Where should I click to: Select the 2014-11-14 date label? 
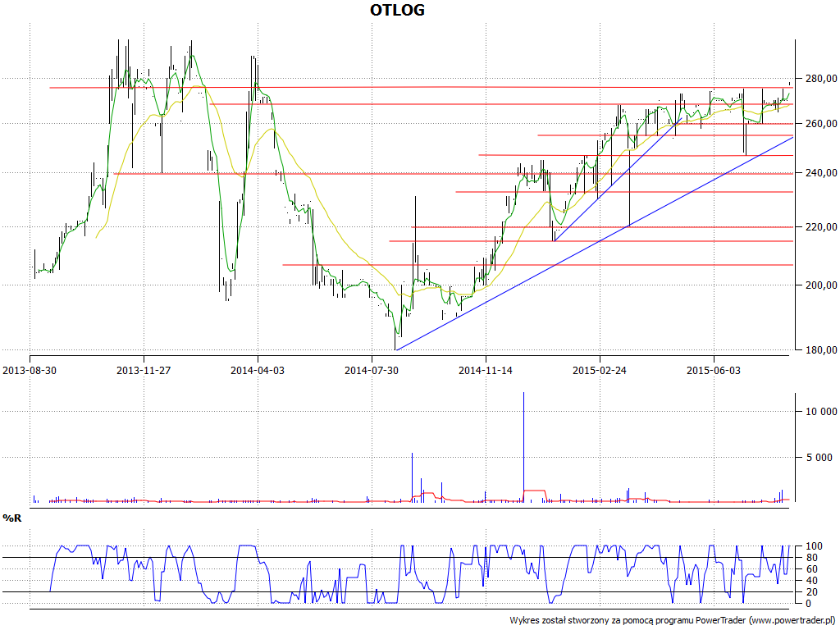coord(486,370)
